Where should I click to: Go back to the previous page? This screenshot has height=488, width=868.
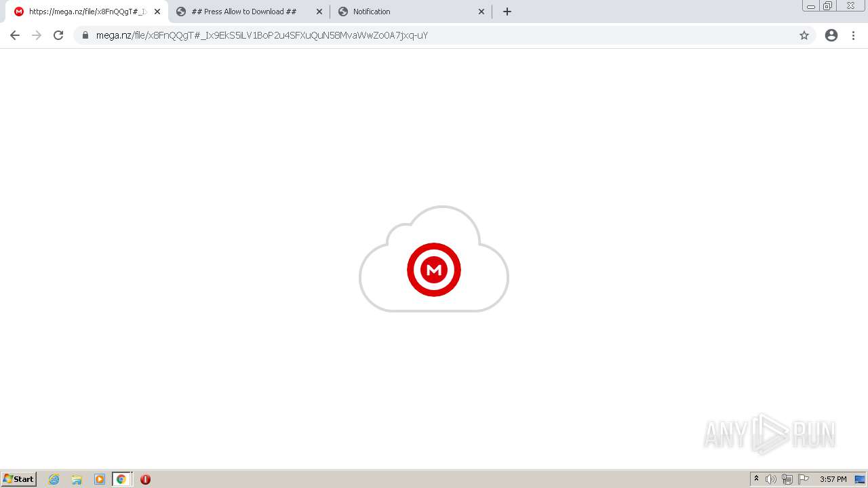[x=15, y=35]
